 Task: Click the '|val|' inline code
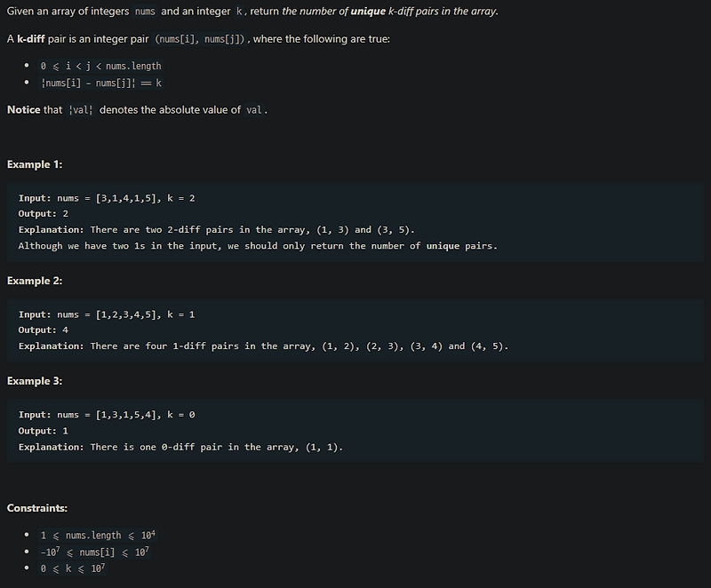point(81,110)
